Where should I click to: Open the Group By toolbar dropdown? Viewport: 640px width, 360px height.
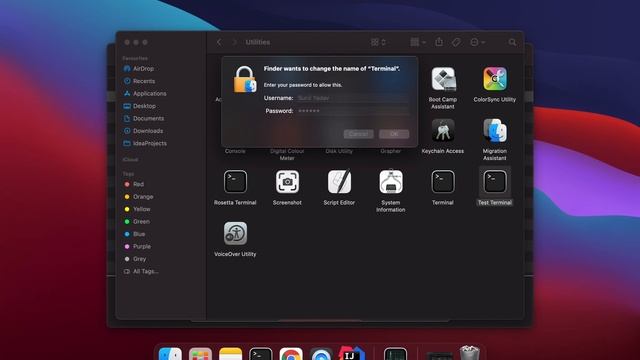pos(418,42)
